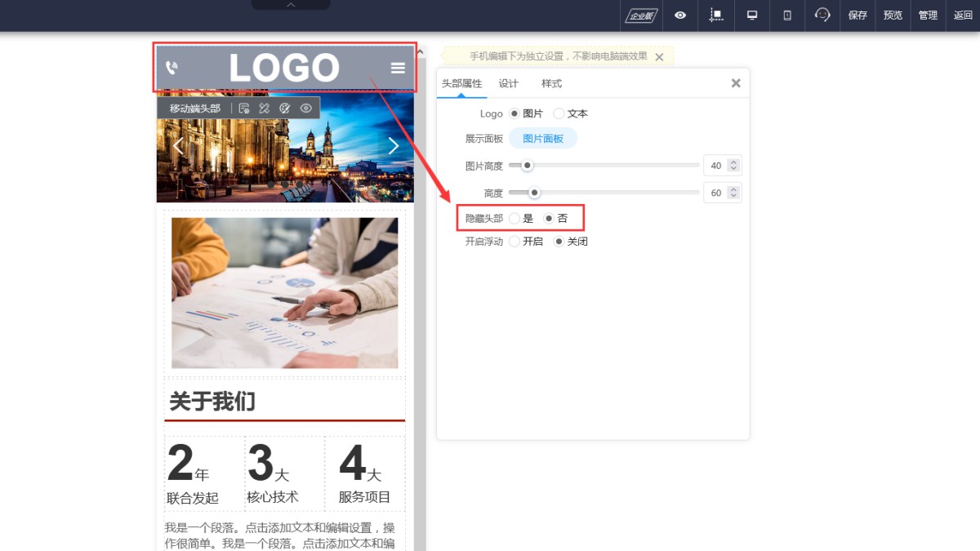
Task: Click the 高度 stepper arrows
Action: [733, 193]
